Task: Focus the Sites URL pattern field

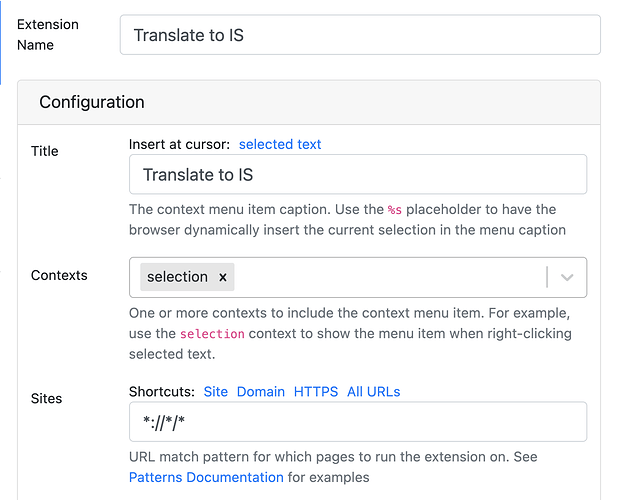Action: pyautogui.click(x=358, y=422)
